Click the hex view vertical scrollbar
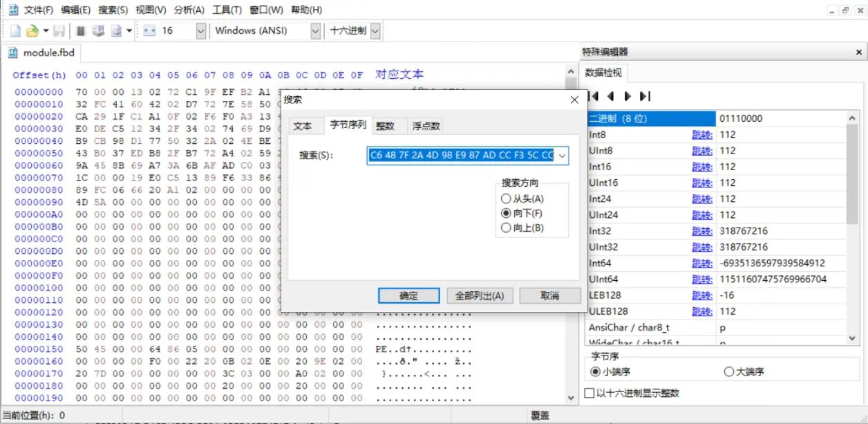 coord(572,235)
